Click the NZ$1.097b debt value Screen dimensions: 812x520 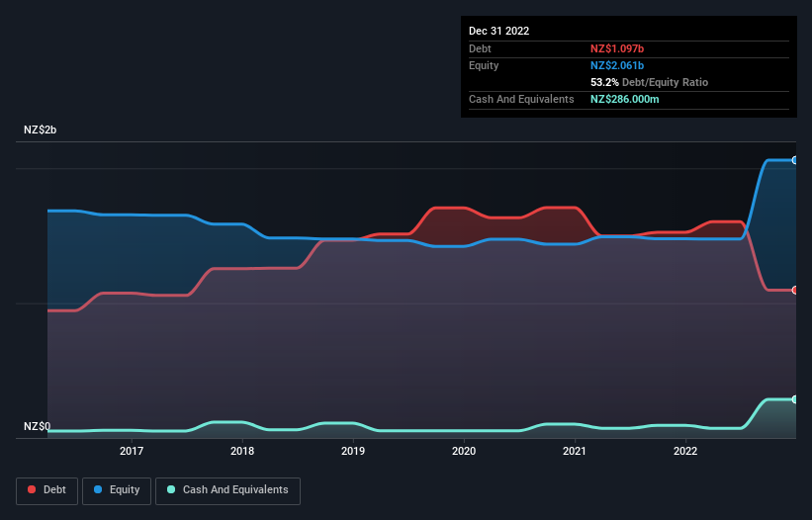[617, 48]
